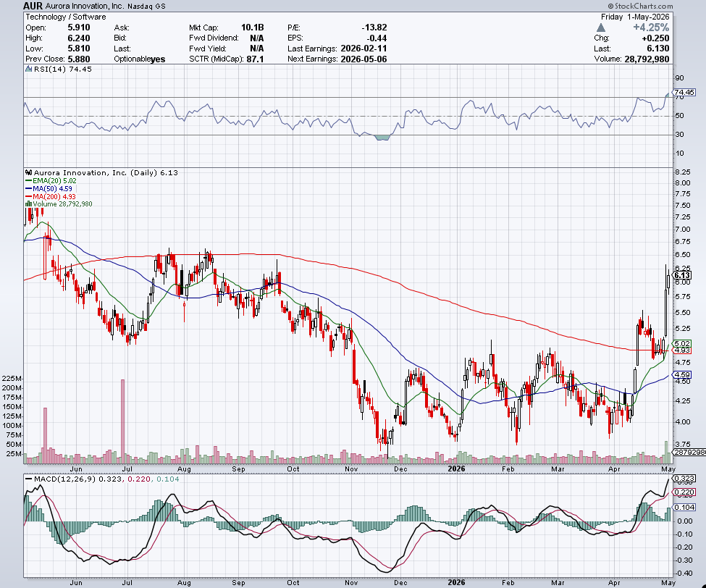Image resolution: width=706 pixels, height=588 pixels.
Task: Click the Optionable yes value
Action: [158, 59]
